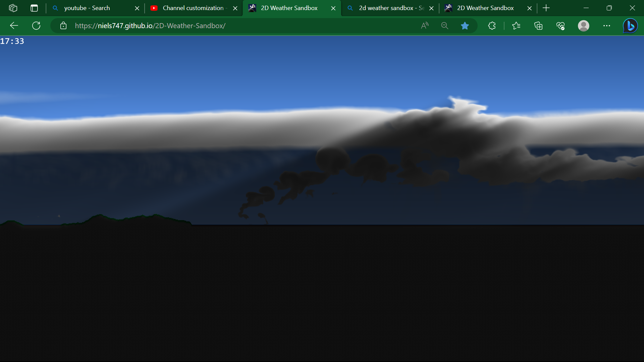Open the Workspaces icon
Viewport: 644px width, 362px height.
(13, 8)
